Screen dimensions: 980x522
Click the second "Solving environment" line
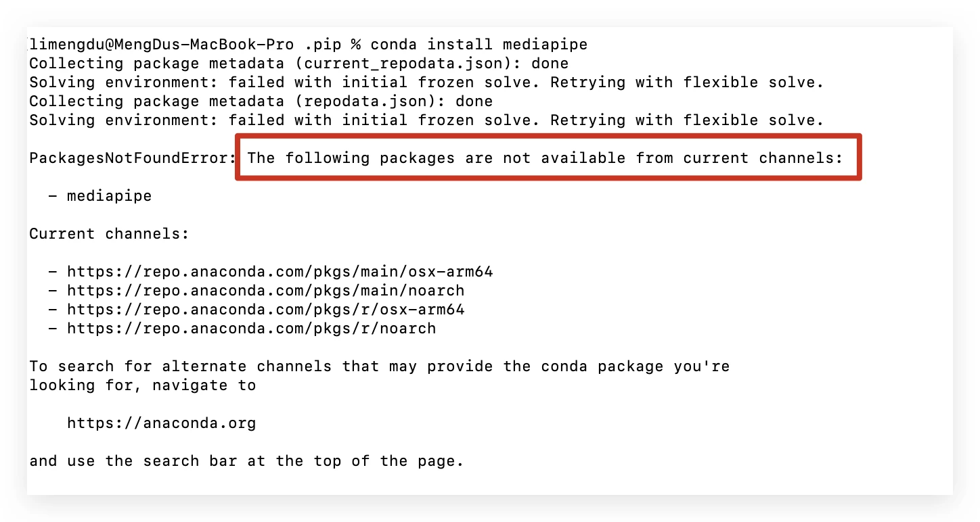pos(426,120)
